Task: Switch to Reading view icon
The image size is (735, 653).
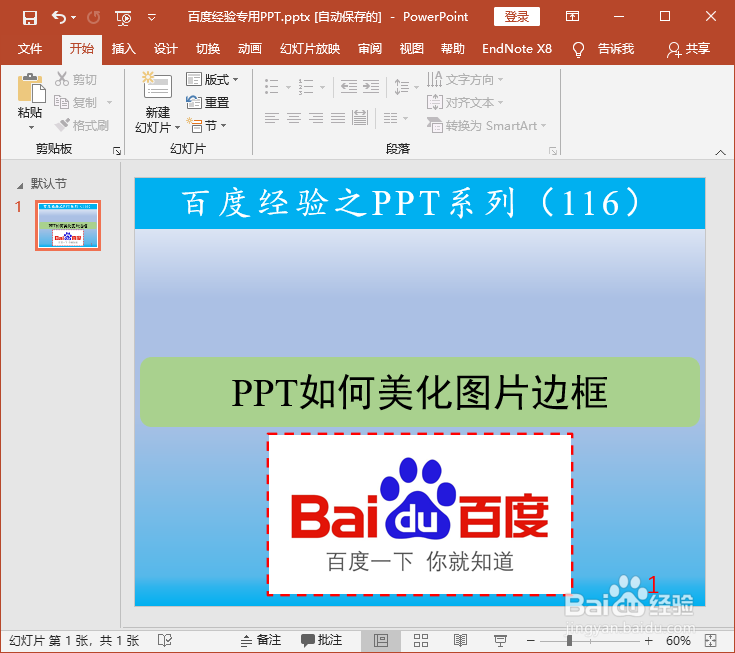Action: tap(460, 640)
